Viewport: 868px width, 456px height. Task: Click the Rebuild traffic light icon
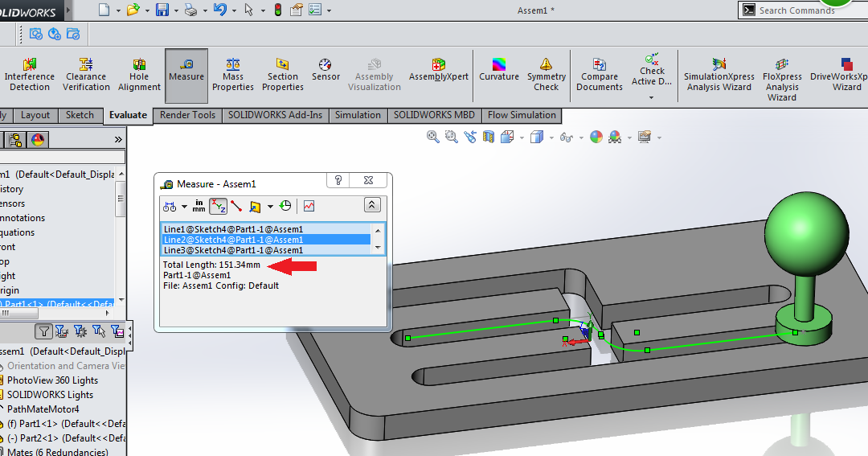point(278,10)
